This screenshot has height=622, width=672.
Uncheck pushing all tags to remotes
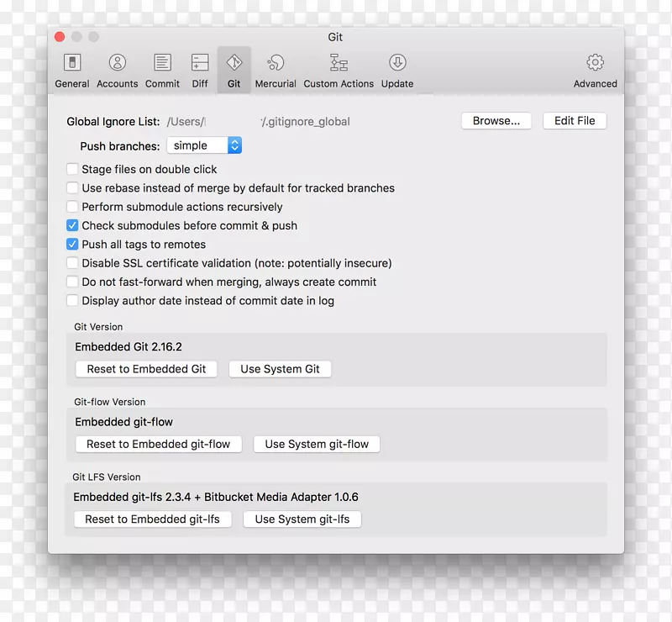(72, 244)
